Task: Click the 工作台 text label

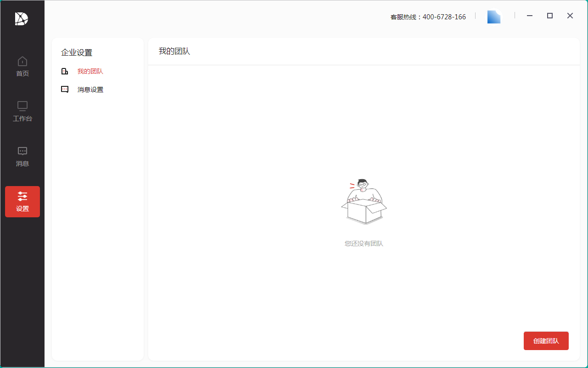Action: coord(22,119)
